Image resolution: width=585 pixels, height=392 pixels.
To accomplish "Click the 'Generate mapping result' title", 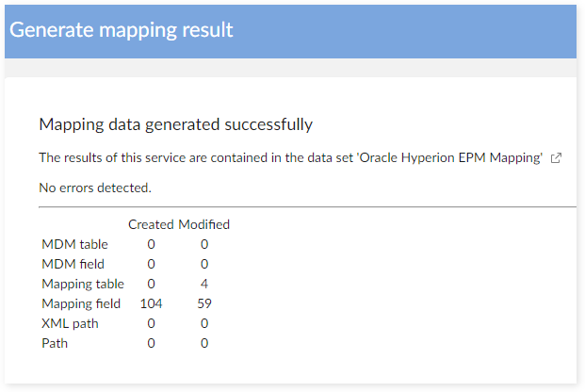I will (121, 29).
